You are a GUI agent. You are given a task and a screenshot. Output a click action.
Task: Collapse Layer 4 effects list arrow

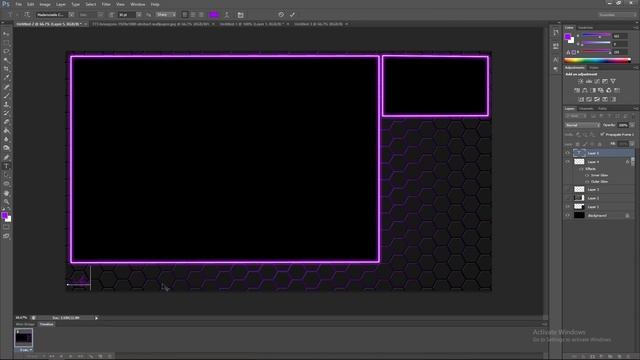pos(632,162)
